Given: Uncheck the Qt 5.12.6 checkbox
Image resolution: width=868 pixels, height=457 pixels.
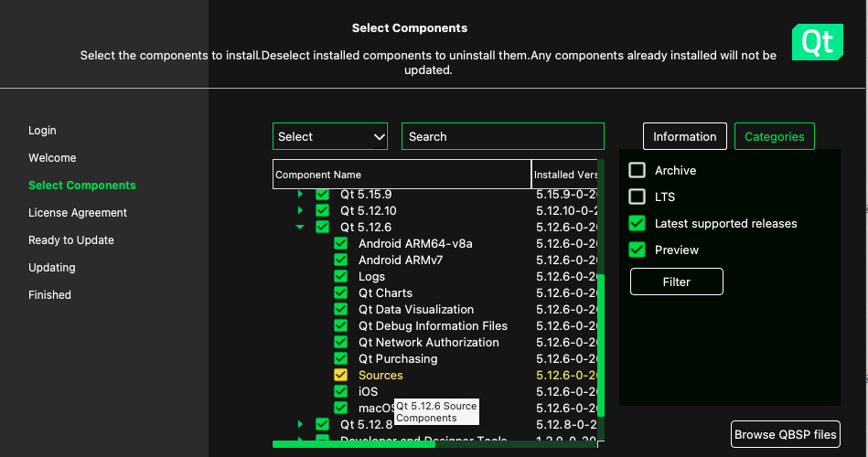Looking at the screenshot, I should tap(322, 227).
